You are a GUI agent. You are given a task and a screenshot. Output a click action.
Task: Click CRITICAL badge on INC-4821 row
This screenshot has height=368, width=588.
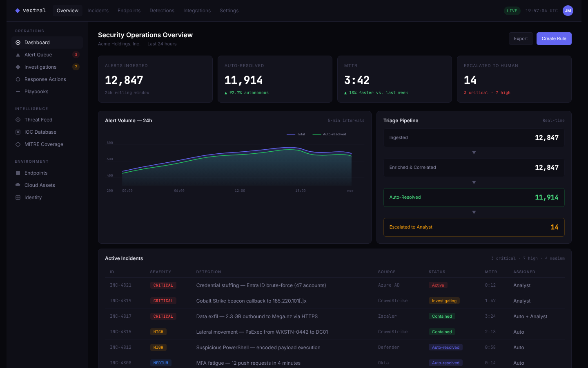163,285
